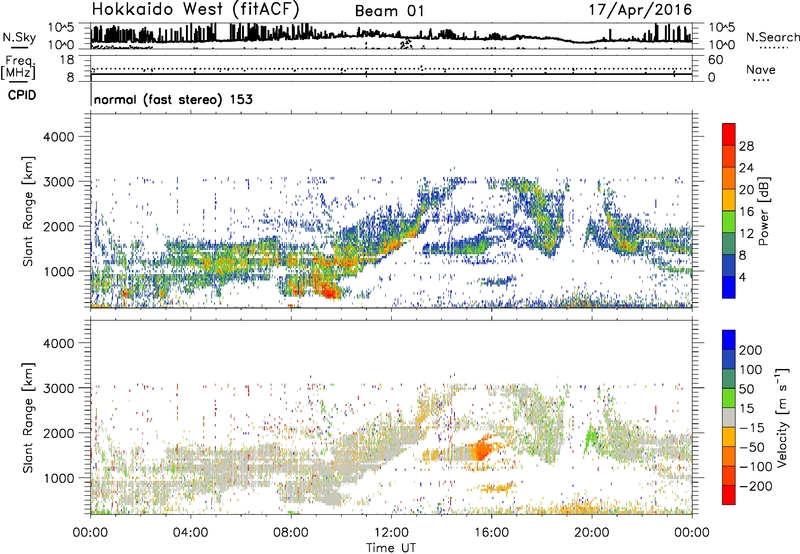Pick the red bottom segment of velocity color bar

[x=729, y=495]
